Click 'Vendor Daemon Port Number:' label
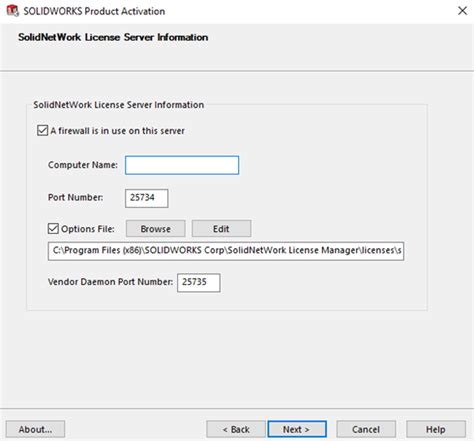The image size is (474, 441). (x=110, y=282)
